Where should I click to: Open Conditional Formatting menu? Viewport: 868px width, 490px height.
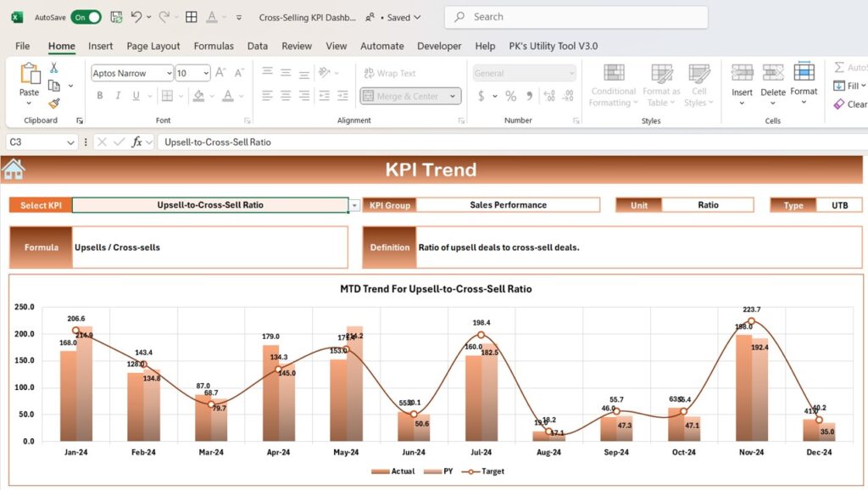[614, 86]
